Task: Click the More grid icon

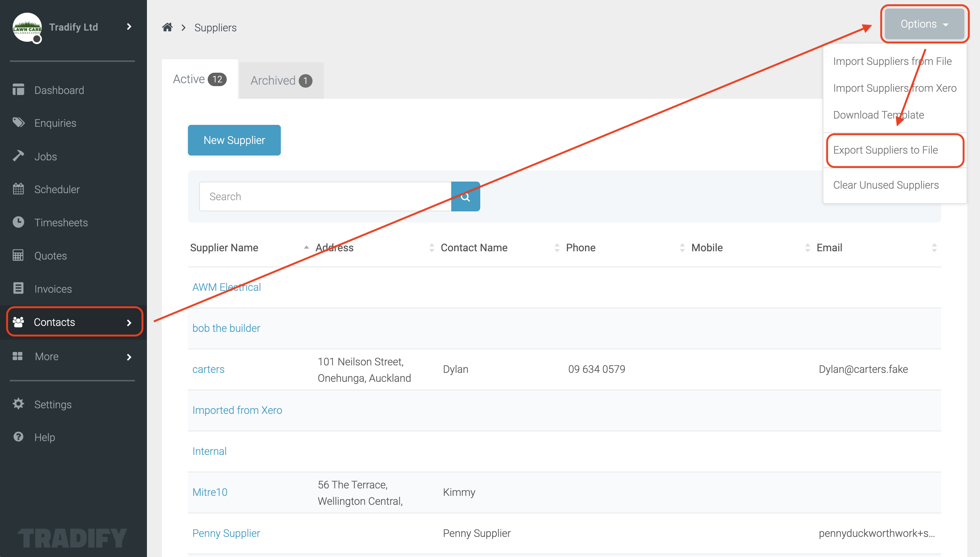Action: 18,356
